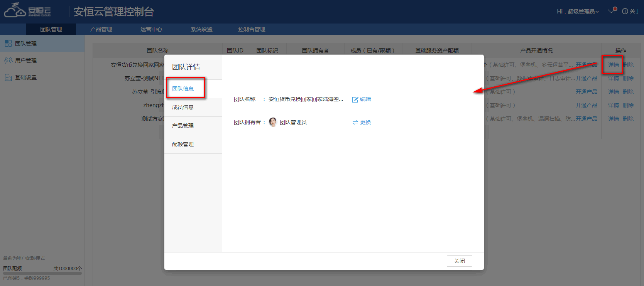Click 删除 in the 苏立莹-引流 row

coord(628,92)
